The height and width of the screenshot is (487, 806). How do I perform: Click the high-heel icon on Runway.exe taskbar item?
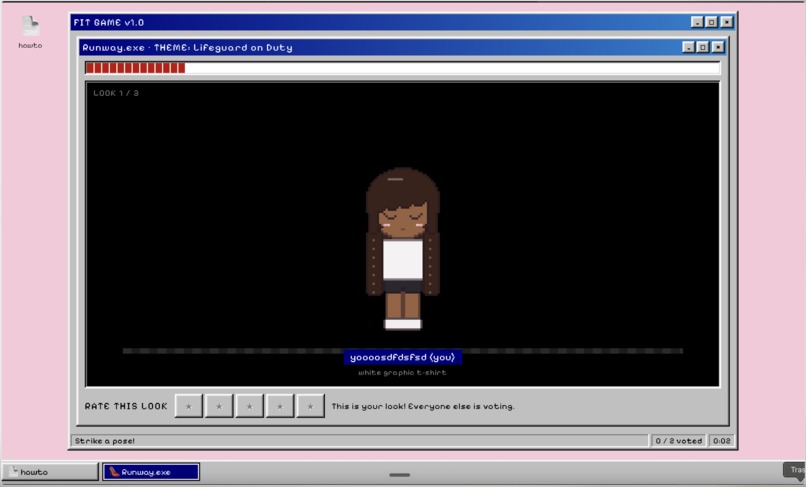point(114,472)
